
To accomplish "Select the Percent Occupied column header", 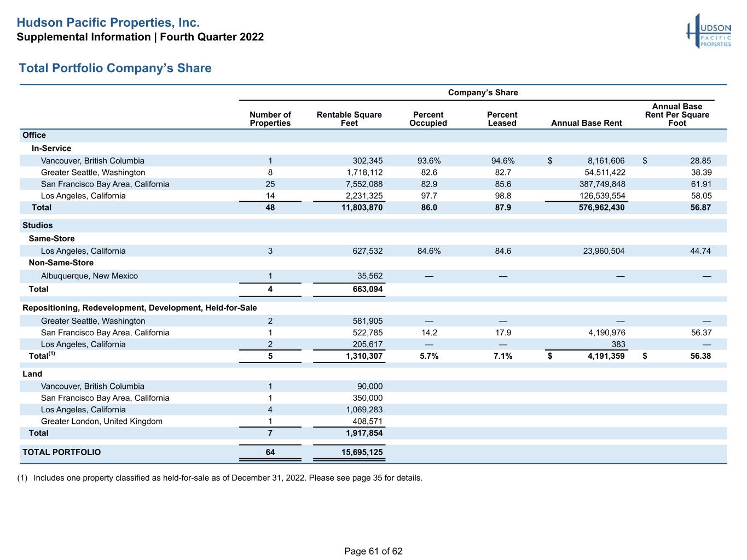I will (428, 119).
